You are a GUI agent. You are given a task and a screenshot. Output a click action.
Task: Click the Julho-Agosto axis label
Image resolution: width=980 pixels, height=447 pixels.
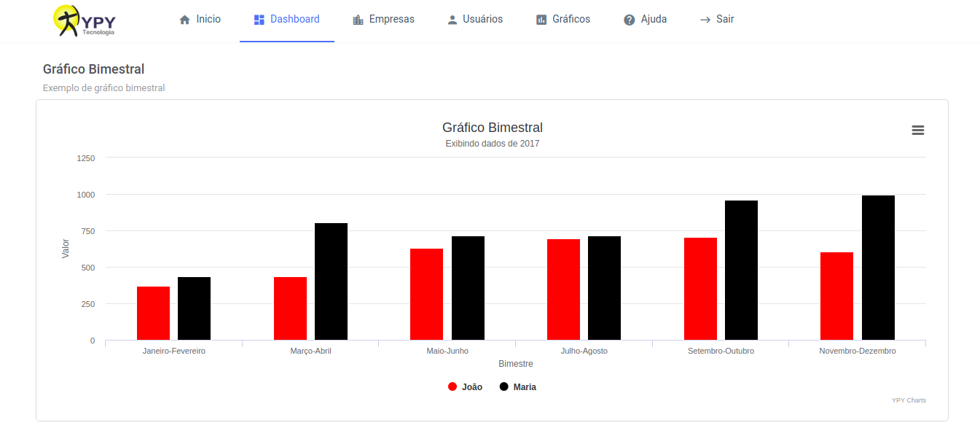tap(584, 351)
